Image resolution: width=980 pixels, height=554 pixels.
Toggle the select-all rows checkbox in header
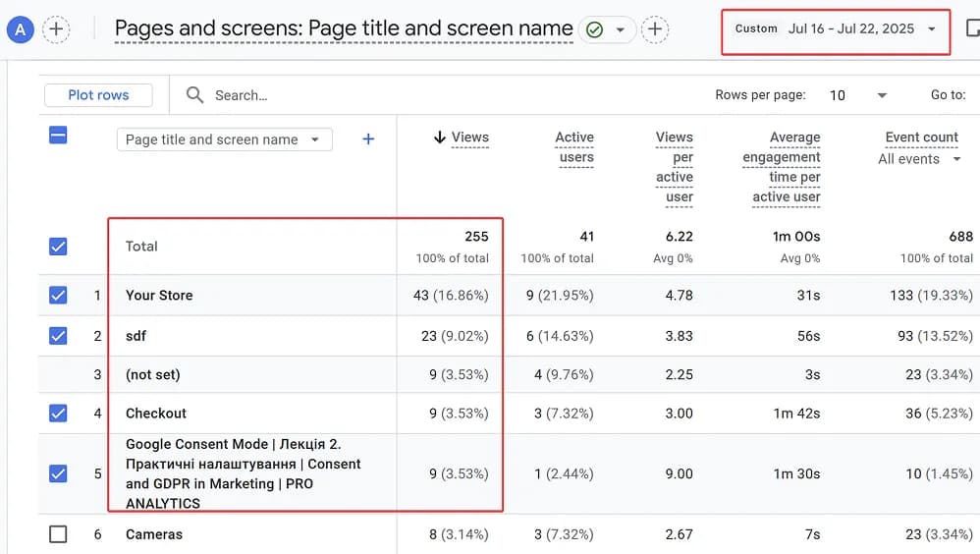[58, 135]
